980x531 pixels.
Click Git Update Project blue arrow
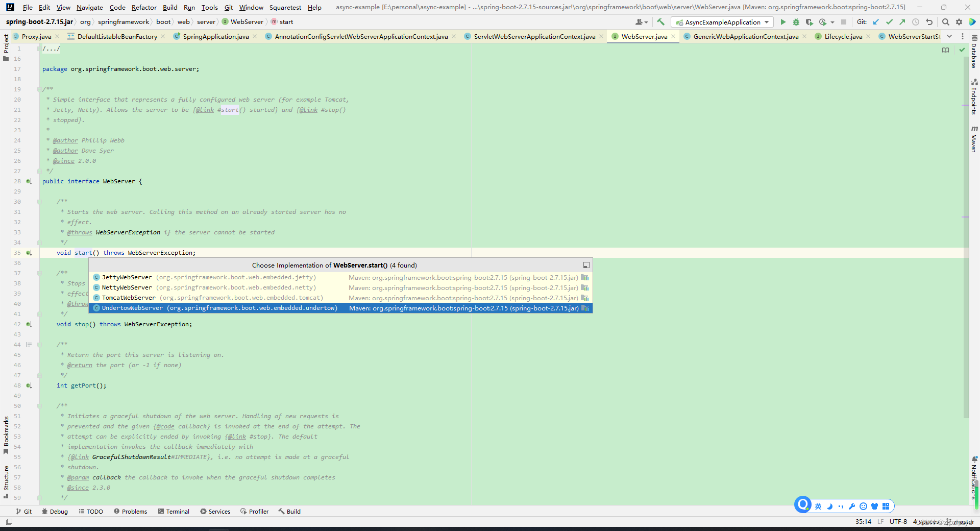[876, 22]
